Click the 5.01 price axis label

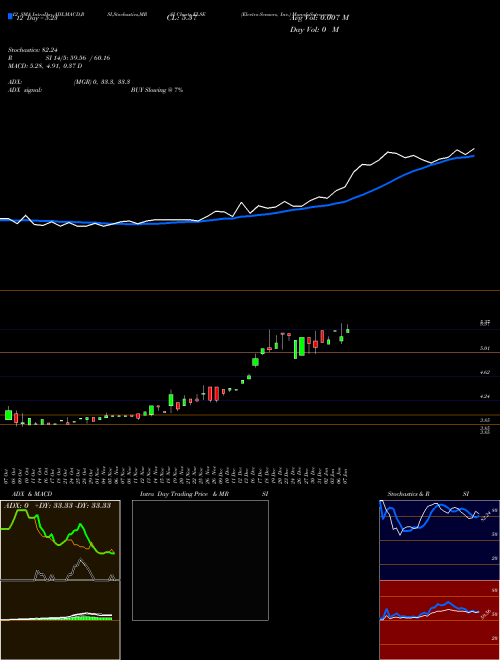click(484, 349)
